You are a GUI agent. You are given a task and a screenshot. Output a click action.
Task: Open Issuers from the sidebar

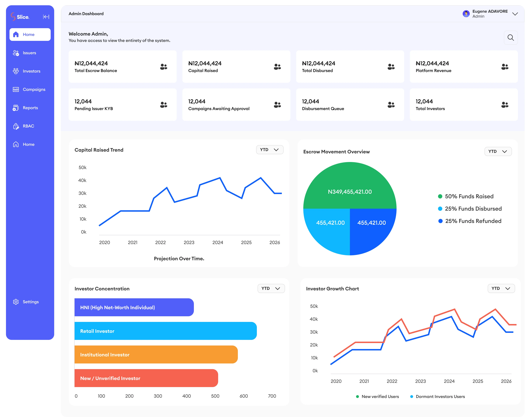pos(29,53)
